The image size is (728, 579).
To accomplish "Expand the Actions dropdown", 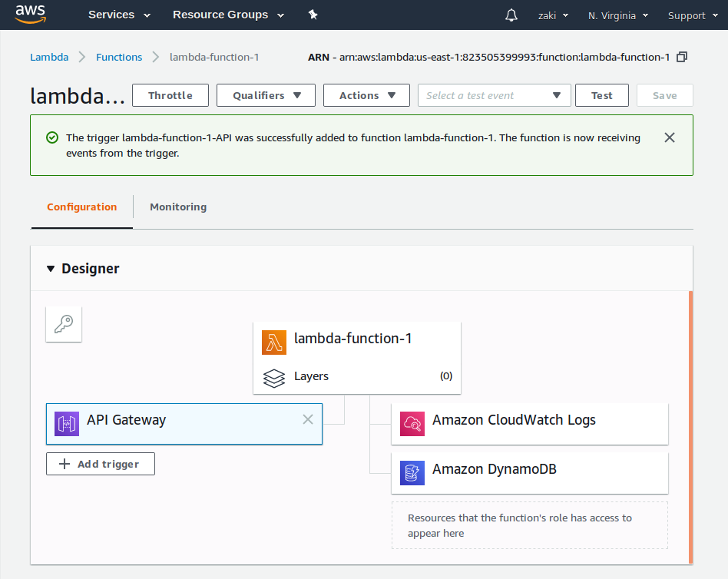I will [x=366, y=95].
